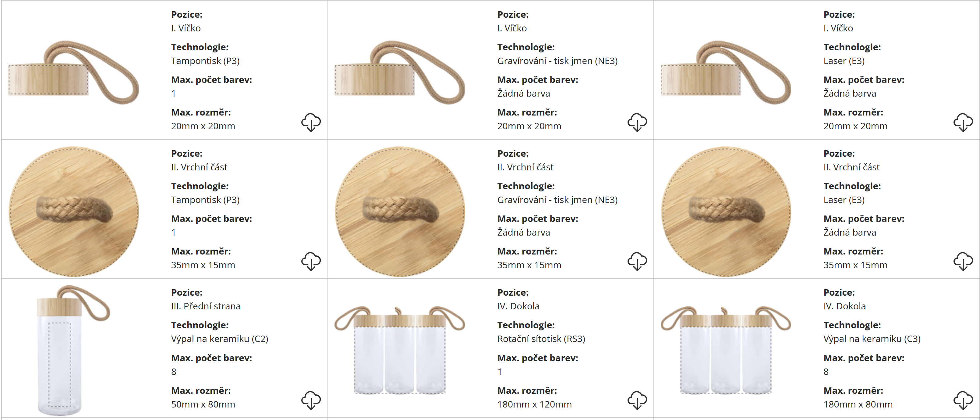980x420 pixels.
Task: Open the top-view lid image for Gravírování
Action: tap(399, 211)
